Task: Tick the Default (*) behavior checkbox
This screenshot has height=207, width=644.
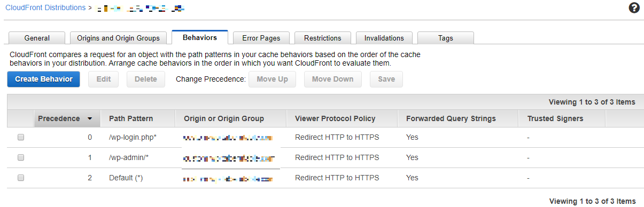Action: [21, 178]
